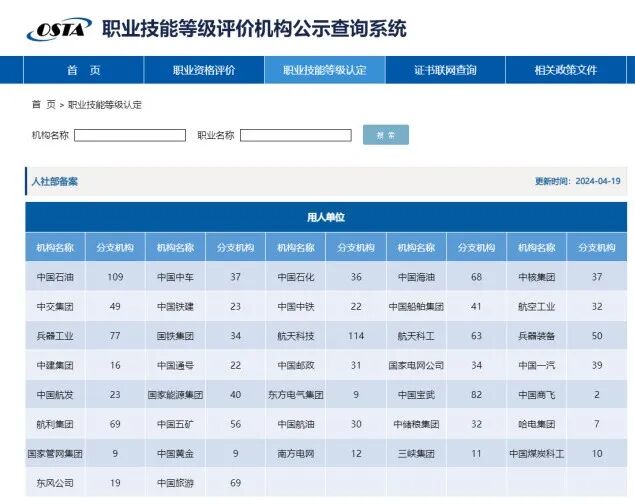Open the 航空工业 institution entry

(x=537, y=307)
